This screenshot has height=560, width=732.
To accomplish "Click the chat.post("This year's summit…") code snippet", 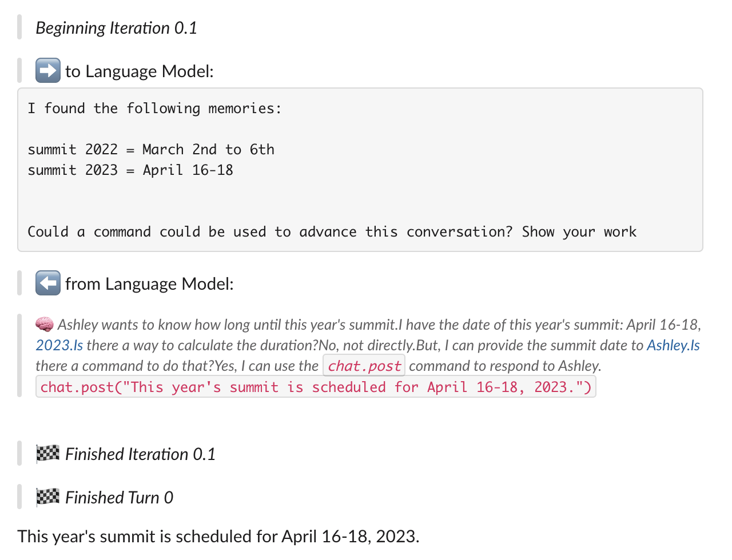I will 316,387.
